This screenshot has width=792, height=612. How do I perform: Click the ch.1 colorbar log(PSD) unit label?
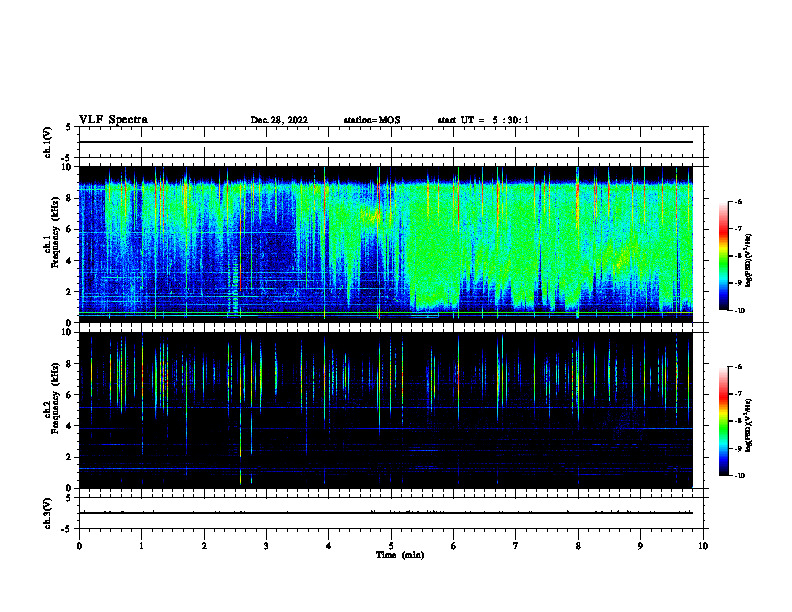coord(748,261)
